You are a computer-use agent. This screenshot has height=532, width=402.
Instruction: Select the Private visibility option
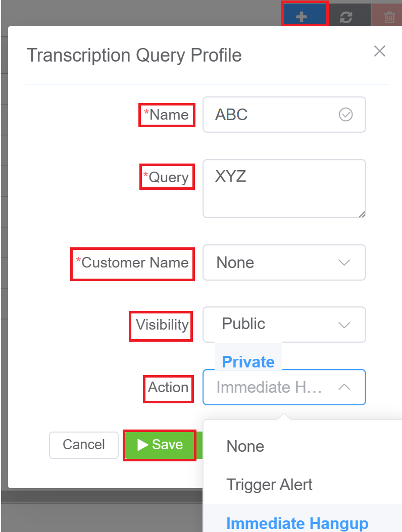pos(248,361)
